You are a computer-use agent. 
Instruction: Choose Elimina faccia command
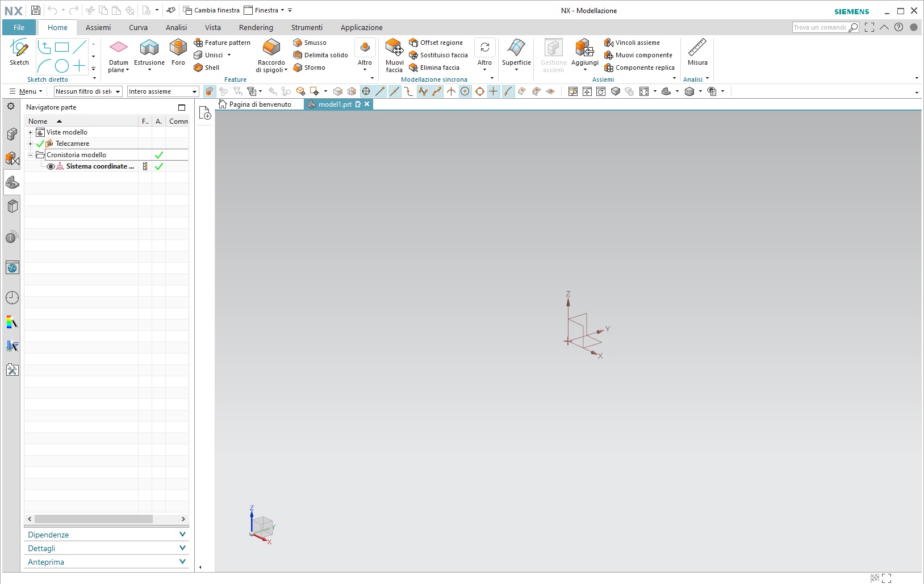click(x=434, y=68)
